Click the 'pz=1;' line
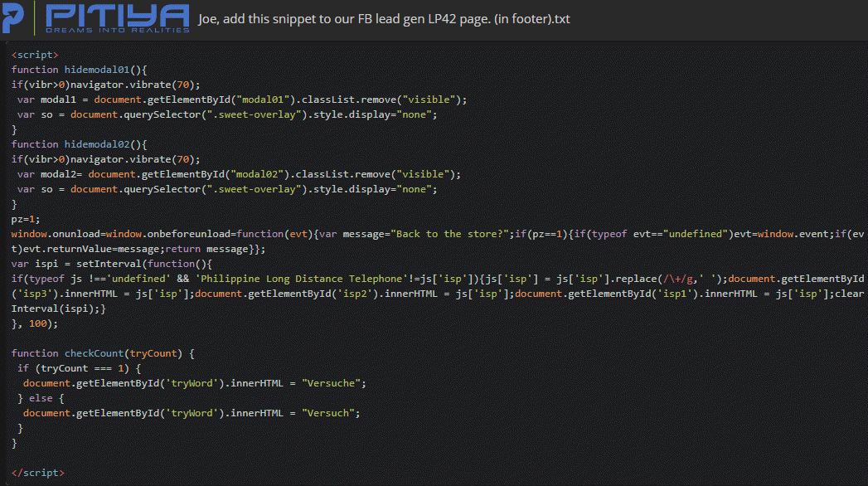 coord(26,219)
